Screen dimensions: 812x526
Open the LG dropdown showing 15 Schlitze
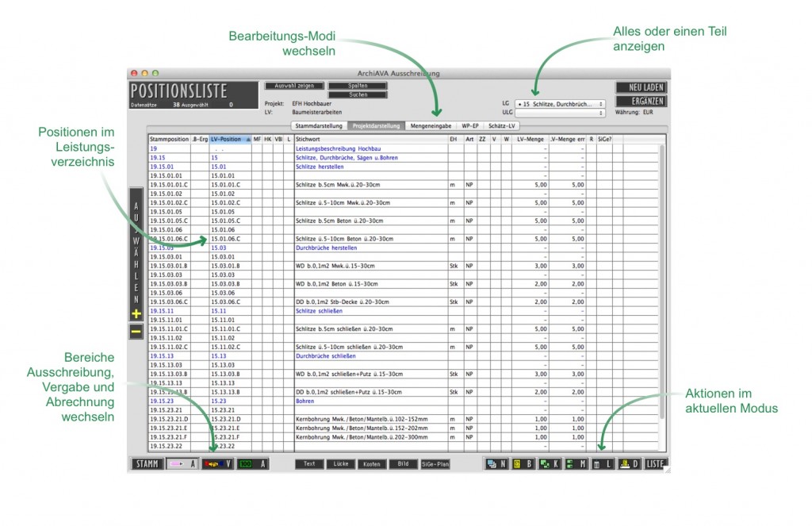coord(560,104)
